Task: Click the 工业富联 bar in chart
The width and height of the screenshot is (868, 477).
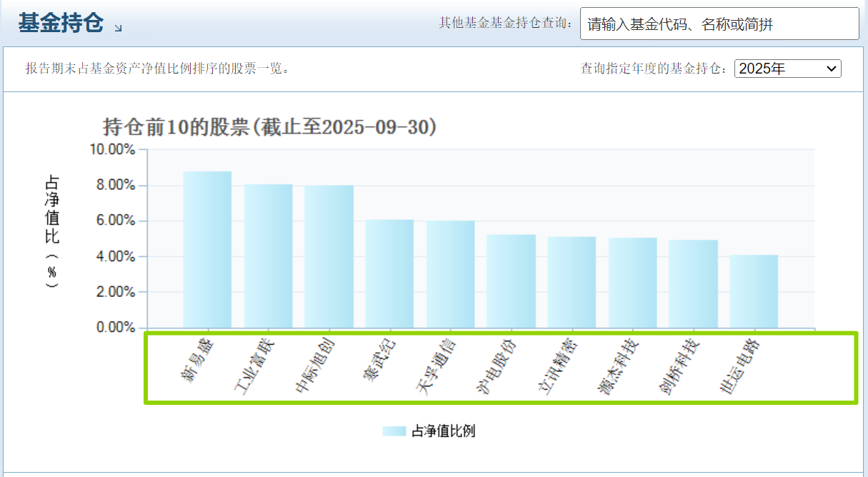Action: (268, 256)
